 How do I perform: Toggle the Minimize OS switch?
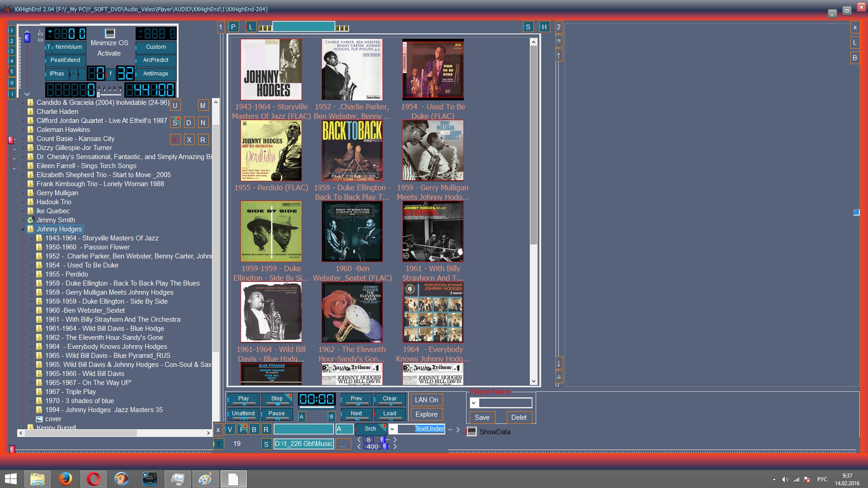click(x=110, y=33)
